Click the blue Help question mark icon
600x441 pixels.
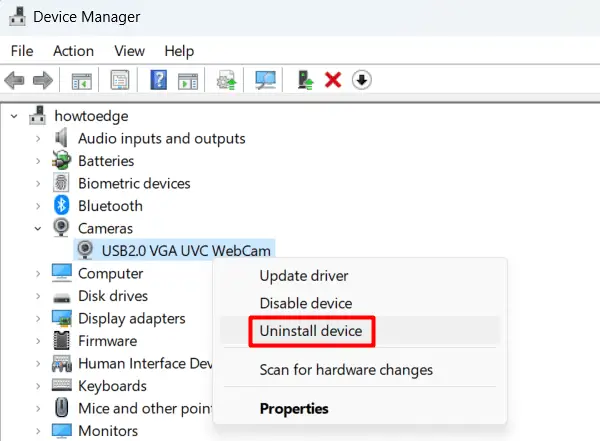(x=158, y=80)
